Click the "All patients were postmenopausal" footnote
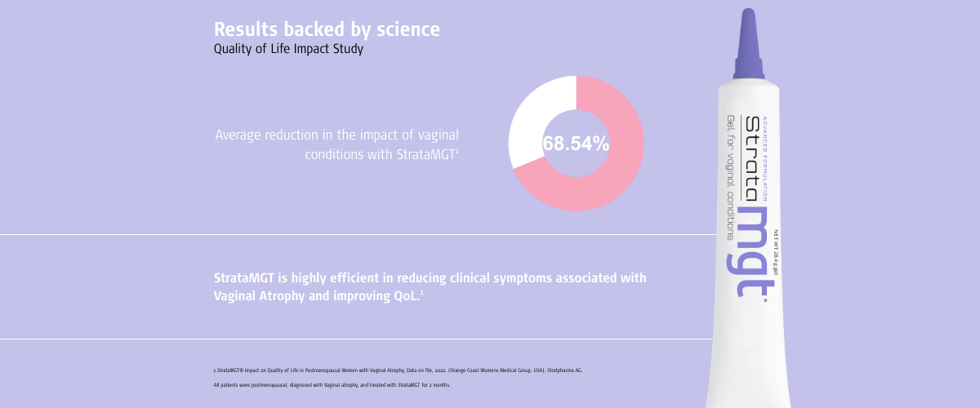Screen dimensions: 980x408 [x=332, y=384]
